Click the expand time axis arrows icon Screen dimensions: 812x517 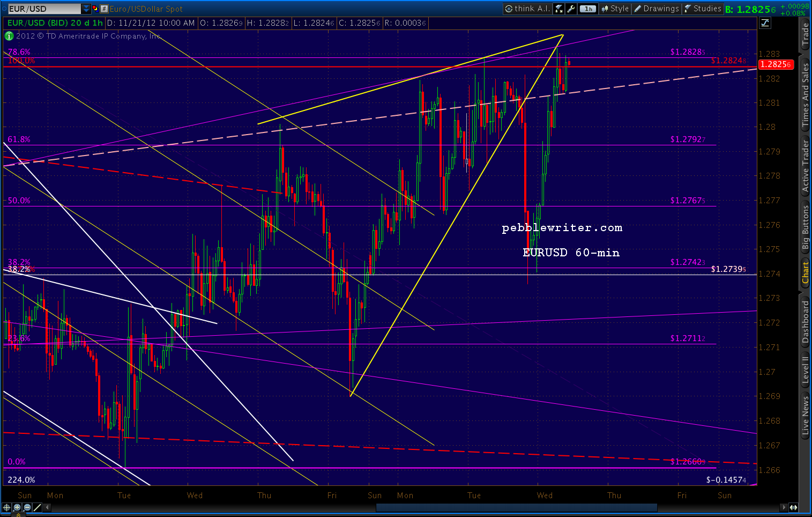pos(793,507)
